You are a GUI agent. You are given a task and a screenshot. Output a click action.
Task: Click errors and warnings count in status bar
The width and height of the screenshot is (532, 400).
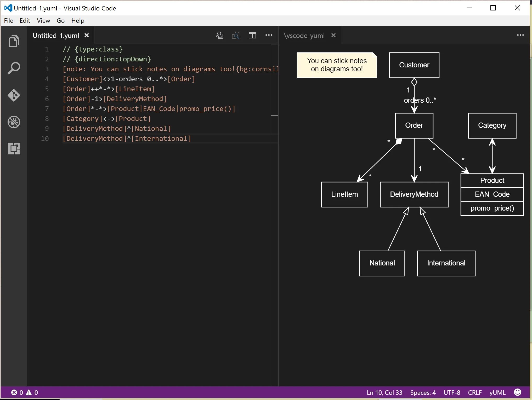(25, 392)
